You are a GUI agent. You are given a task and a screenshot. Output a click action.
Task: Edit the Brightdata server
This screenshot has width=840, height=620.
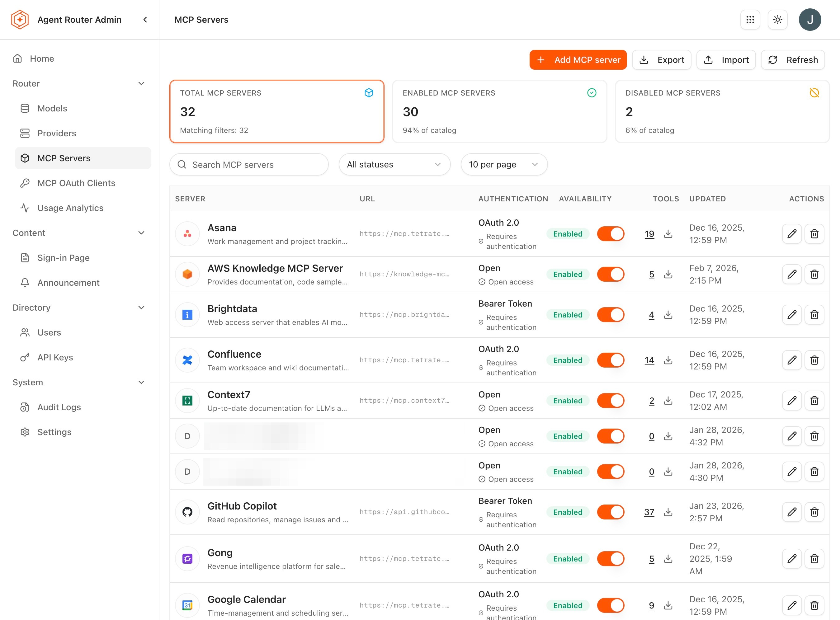pyautogui.click(x=791, y=315)
